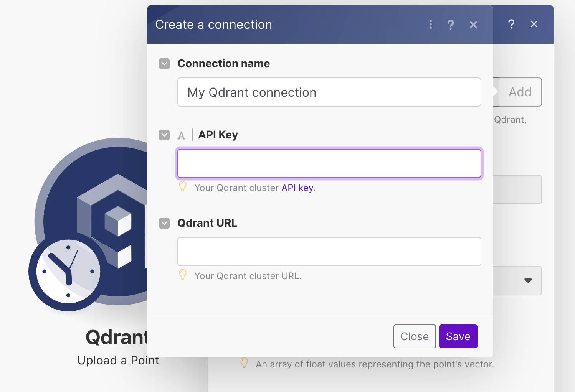Open help for the Qdrant module window
This screenshot has height=392, width=575.
(x=511, y=25)
